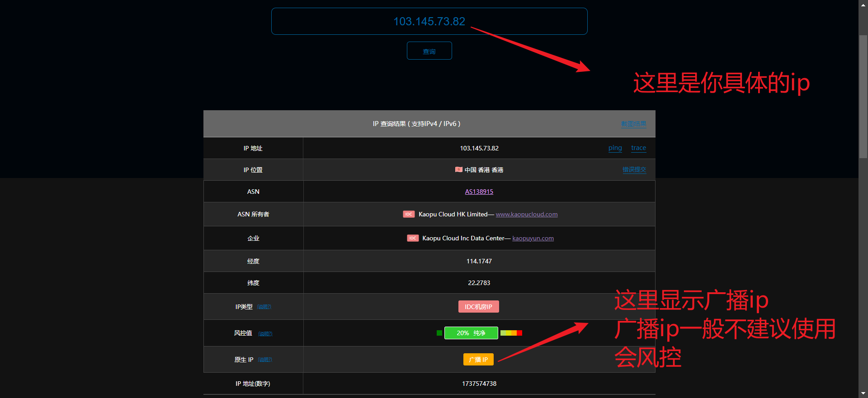This screenshot has width=868, height=398.
Task: Open the 截图结果 screenshot result link
Action: 633,124
